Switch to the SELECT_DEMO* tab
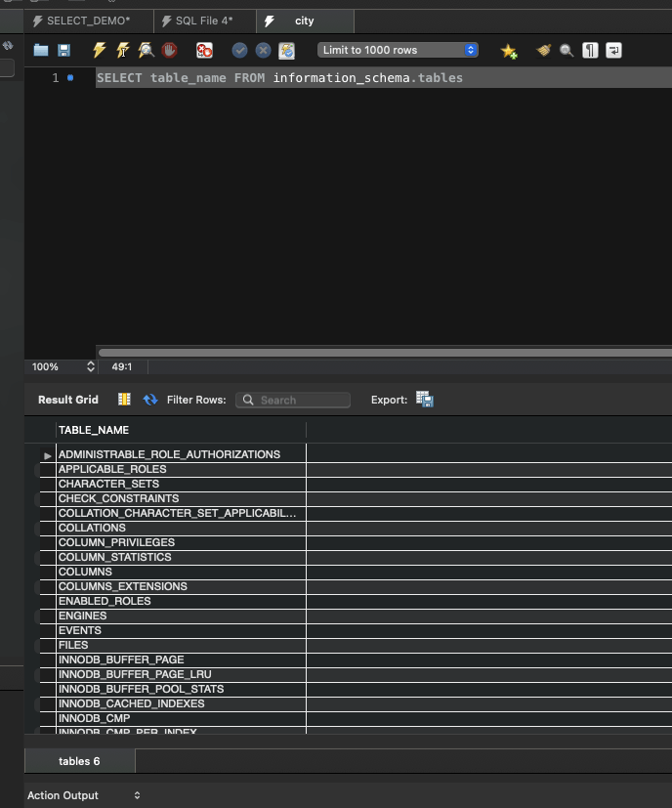This screenshot has width=672, height=808. click(88, 21)
